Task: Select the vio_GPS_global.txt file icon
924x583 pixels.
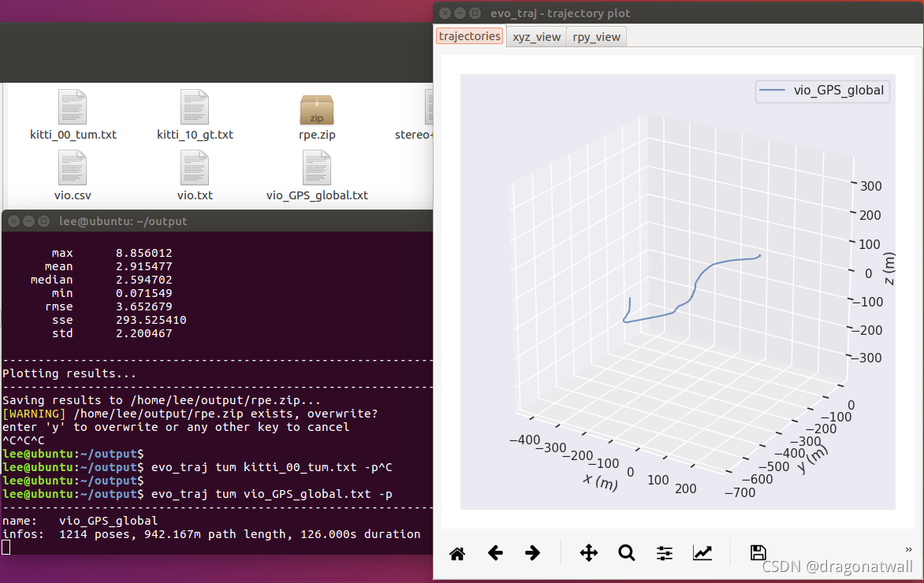Action: pyautogui.click(x=317, y=168)
